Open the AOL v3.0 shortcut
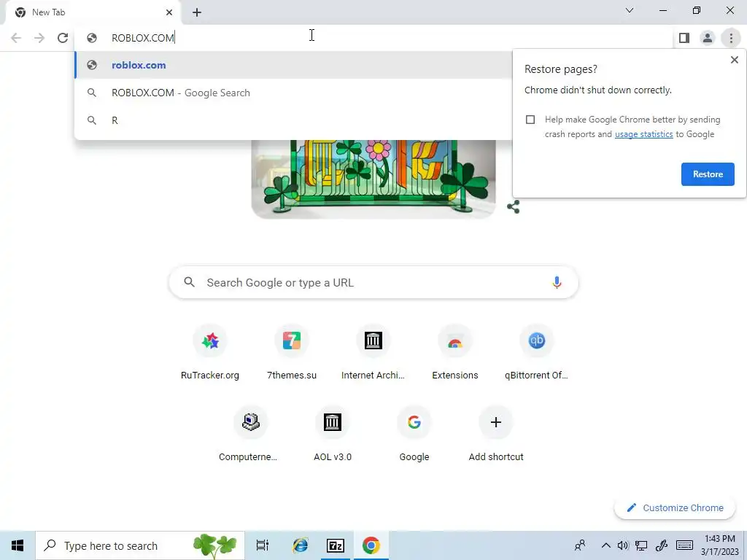This screenshot has height=560, width=747. click(333, 435)
